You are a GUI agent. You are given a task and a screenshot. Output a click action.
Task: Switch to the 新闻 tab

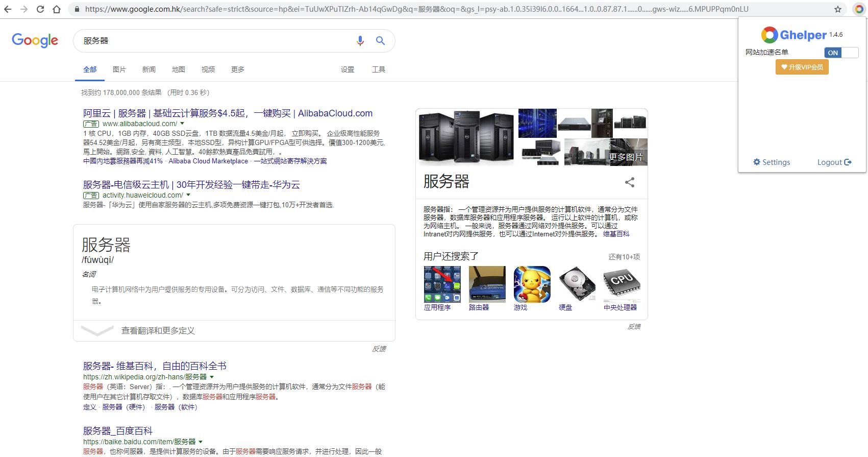coord(149,69)
